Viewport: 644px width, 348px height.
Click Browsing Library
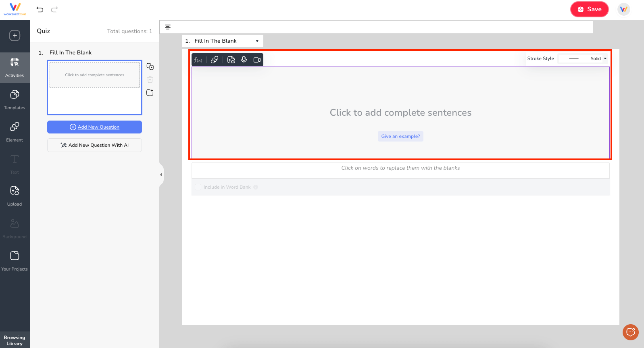[x=15, y=340]
